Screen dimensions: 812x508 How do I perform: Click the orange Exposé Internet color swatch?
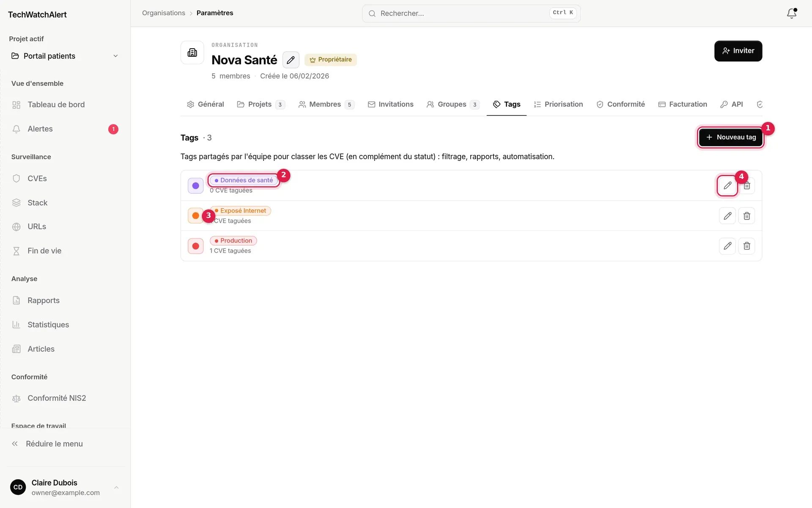[196, 216]
